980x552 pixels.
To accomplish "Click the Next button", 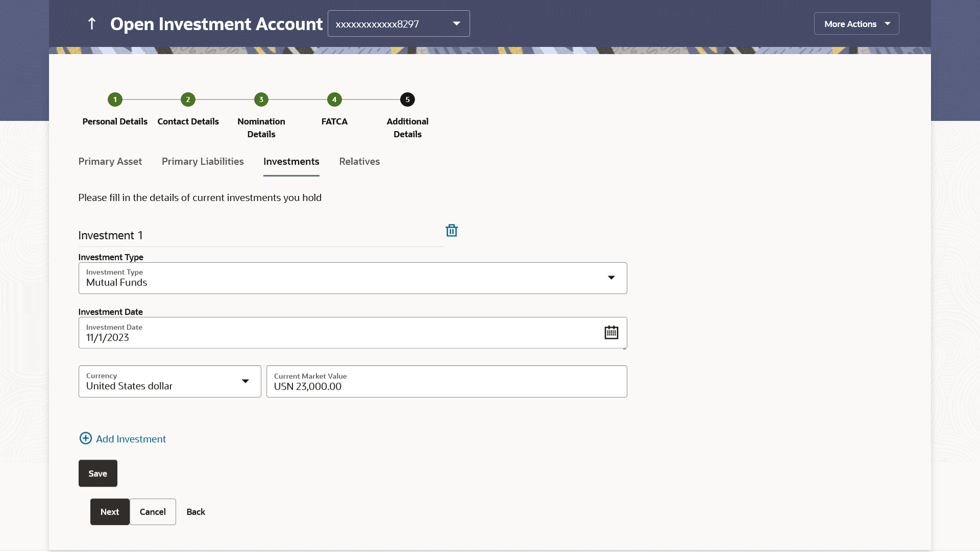I will coord(110,512).
